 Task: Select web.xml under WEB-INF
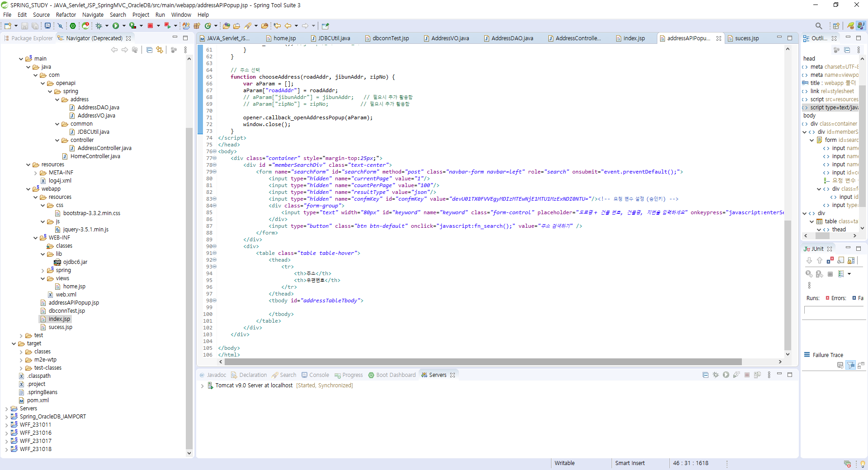click(66, 295)
